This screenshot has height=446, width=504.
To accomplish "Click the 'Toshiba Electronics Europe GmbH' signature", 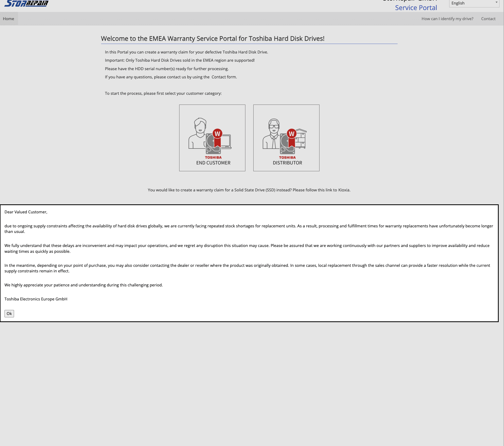I will tap(36, 299).
